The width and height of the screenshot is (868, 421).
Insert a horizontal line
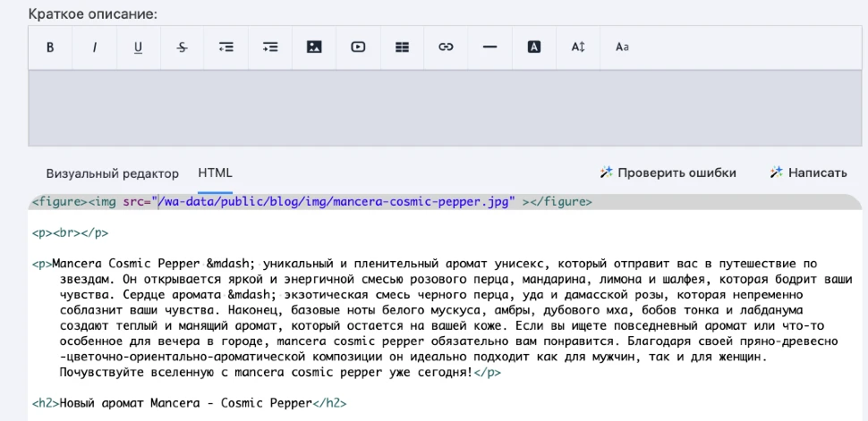(x=489, y=47)
